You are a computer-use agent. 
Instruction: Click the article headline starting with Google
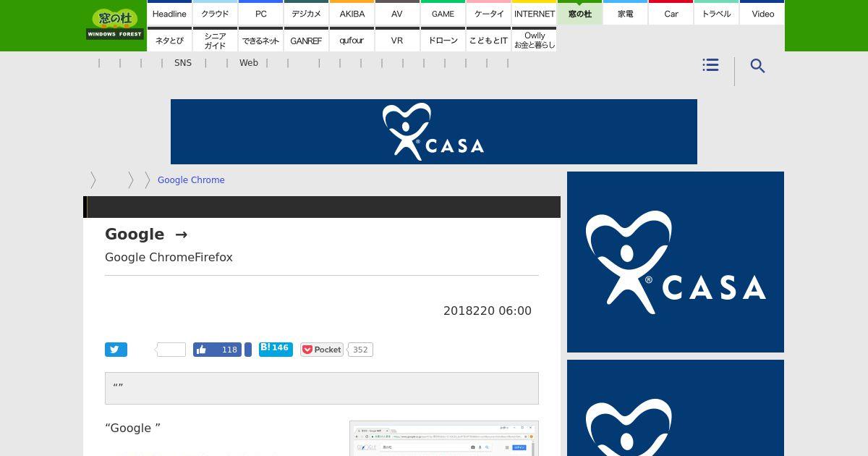click(x=146, y=234)
